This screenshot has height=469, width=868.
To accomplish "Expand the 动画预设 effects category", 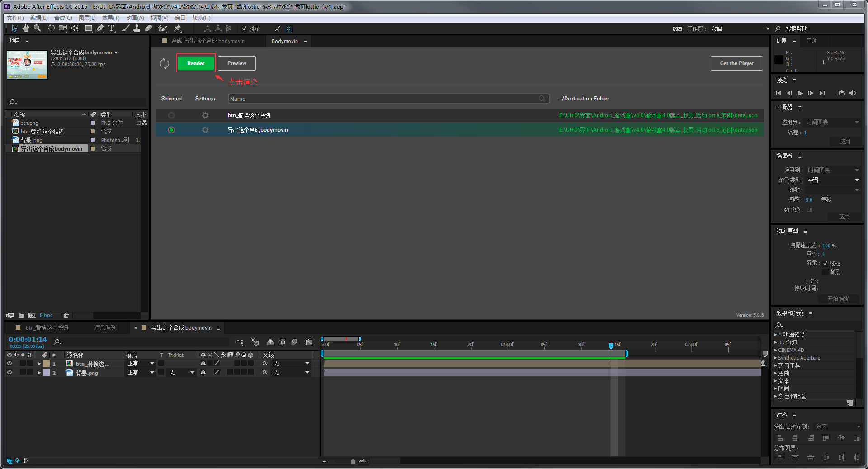I will [775, 335].
